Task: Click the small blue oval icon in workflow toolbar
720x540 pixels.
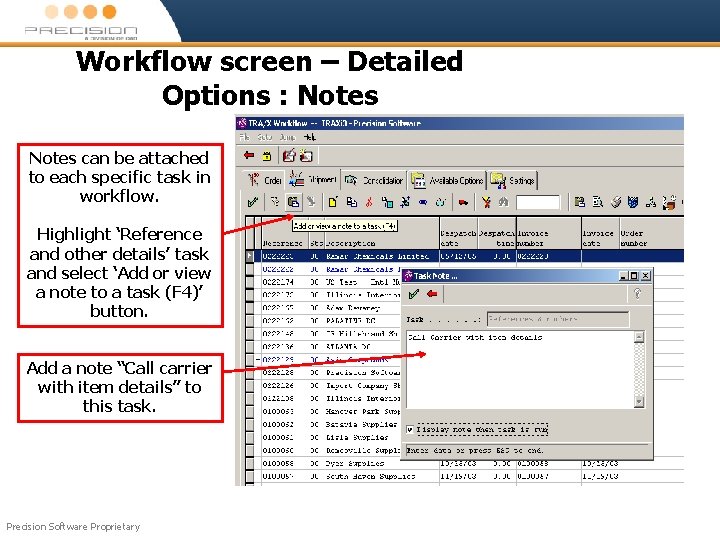Action: [423, 202]
